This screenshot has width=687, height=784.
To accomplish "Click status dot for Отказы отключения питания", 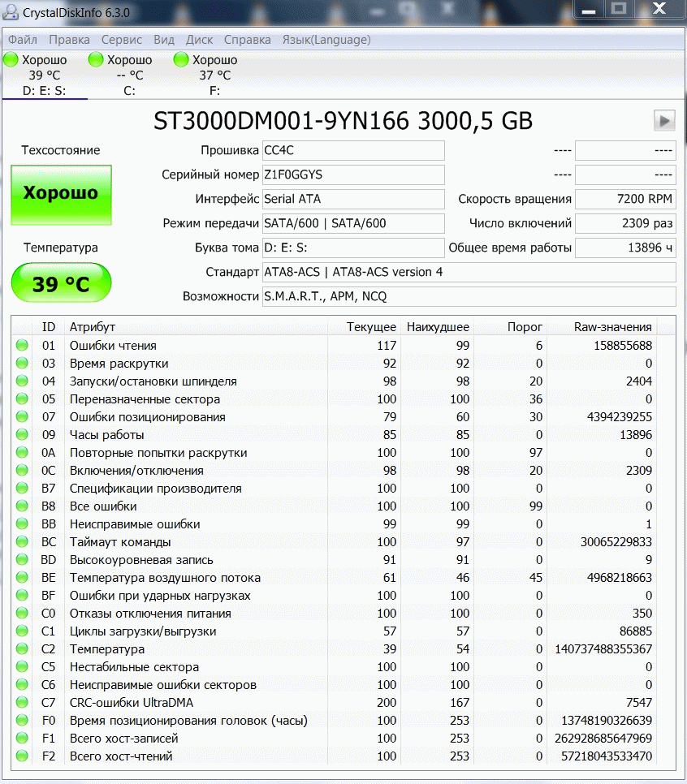I will pos(22,613).
